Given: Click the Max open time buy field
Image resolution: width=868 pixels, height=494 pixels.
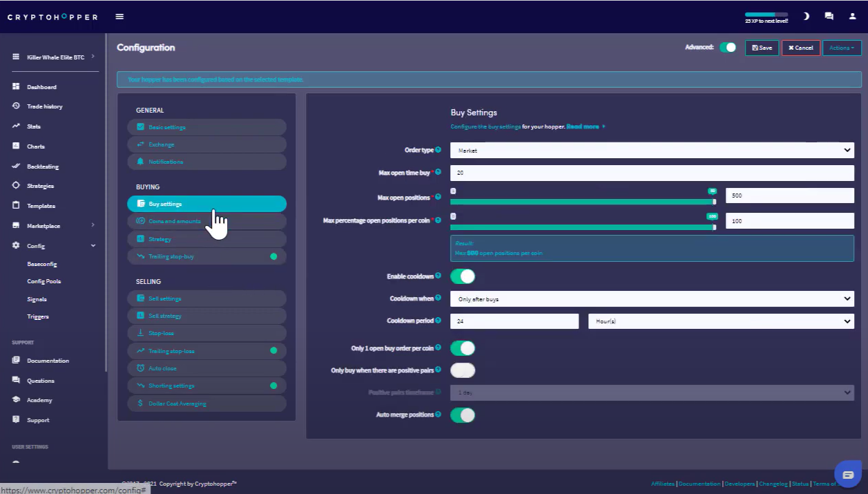Looking at the screenshot, I should point(652,173).
